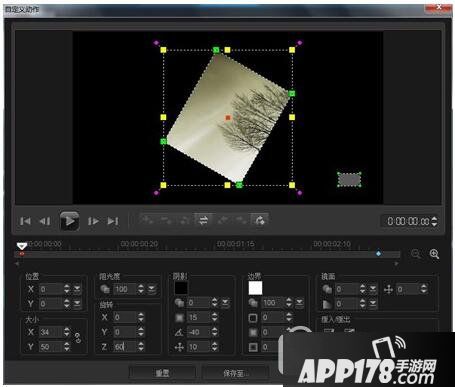Click the rotated-arrow keyframe icon at toolbar end
This screenshot has height=387, width=455.
pos(259,220)
